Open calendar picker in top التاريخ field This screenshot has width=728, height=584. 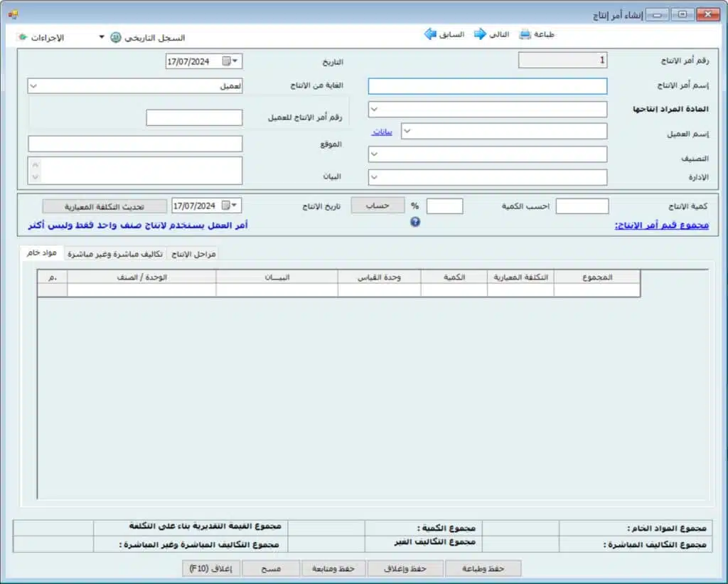[x=226, y=61]
